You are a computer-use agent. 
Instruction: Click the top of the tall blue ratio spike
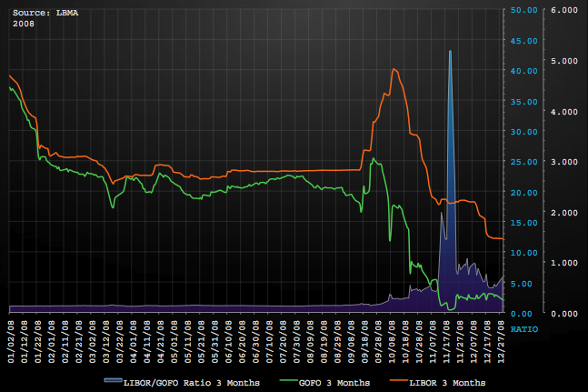pyautogui.click(x=450, y=52)
